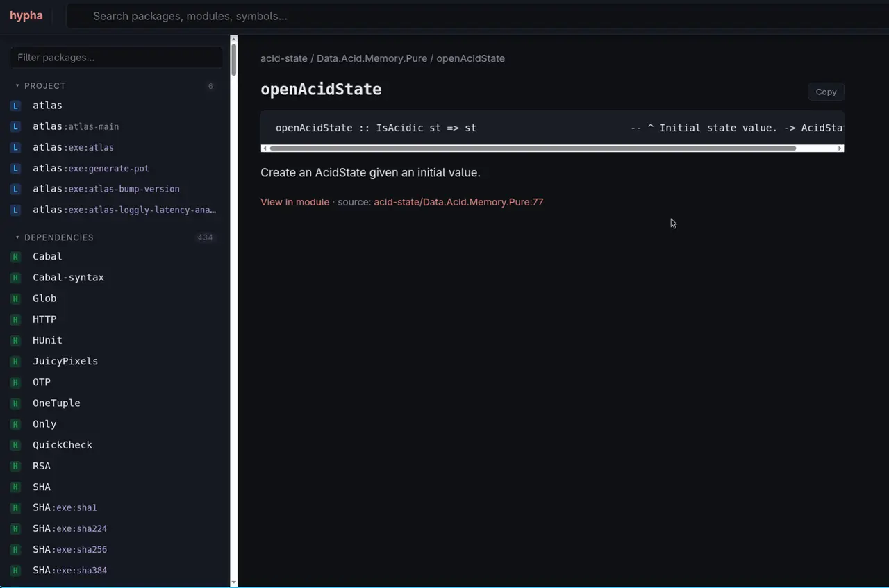Click the H badge beside HUnit
This screenshot has height=588, width=889.
click(15, 340)
